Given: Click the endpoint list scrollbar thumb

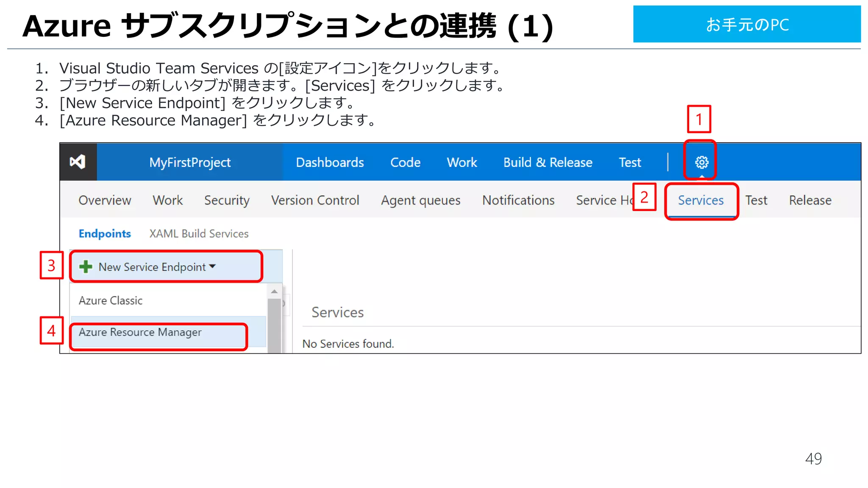Looking at the screenshot, I should click(274, 325).
